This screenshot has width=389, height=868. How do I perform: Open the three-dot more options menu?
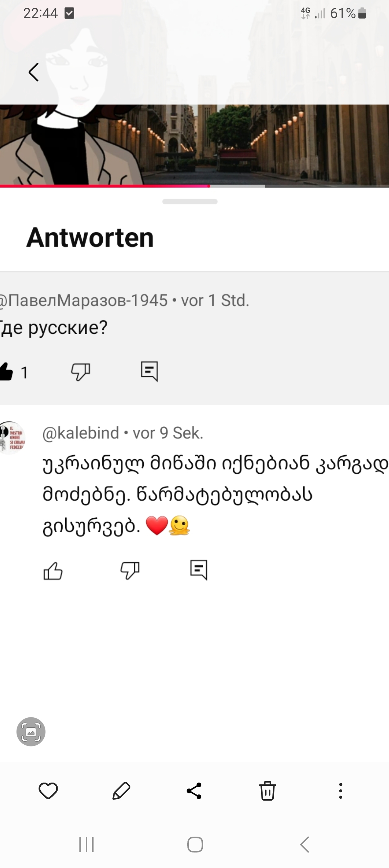pyautogui.click(x=340, y=791)
